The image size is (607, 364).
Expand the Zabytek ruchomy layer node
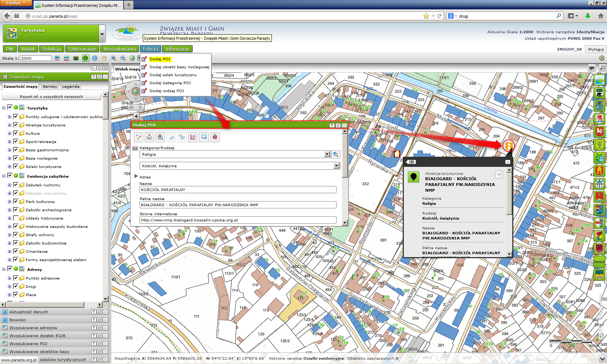click(x=9, y=185)
